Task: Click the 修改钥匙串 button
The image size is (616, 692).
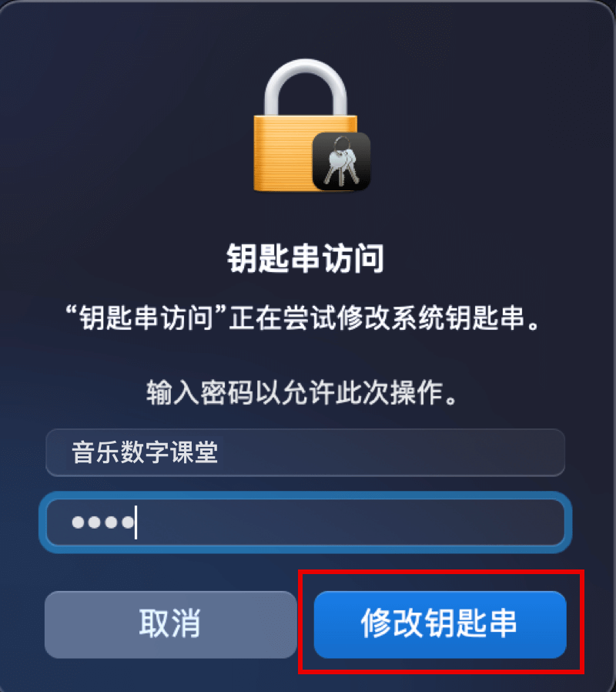Action: click(x=440, y=624)
